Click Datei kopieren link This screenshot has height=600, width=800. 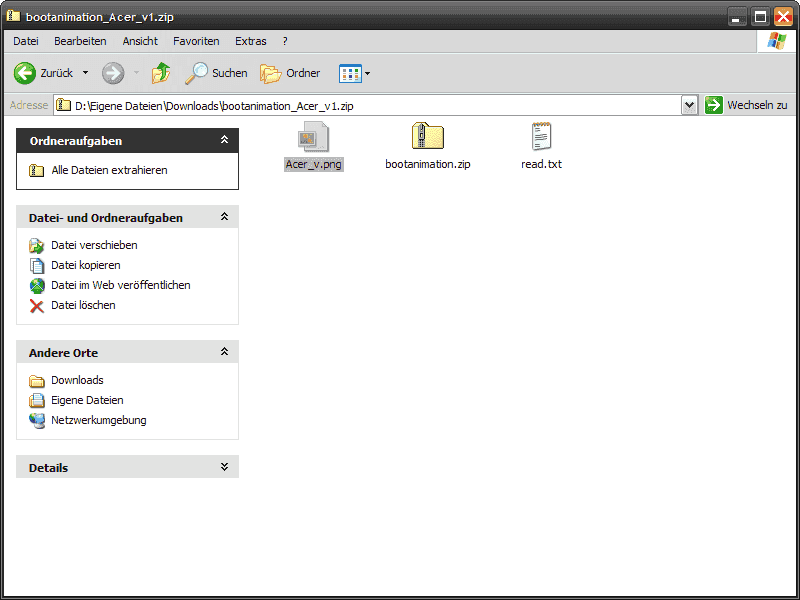coord(86,265)
